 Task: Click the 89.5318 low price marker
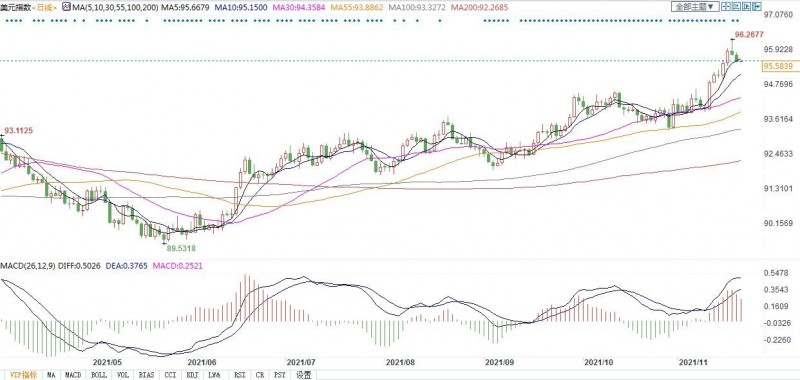[181, 248]
